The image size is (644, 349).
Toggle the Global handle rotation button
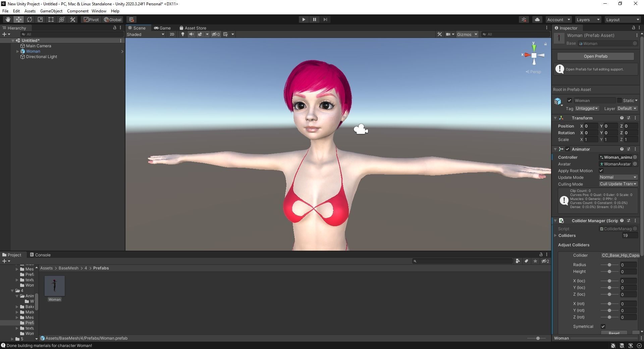pos(113,19)
